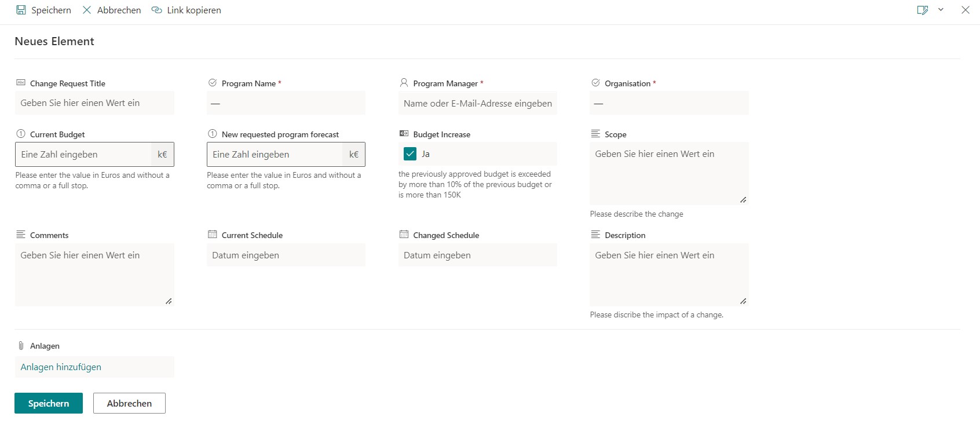Click the Program Manager name or email field
The image size is (980, 435).
pos(477,104)
